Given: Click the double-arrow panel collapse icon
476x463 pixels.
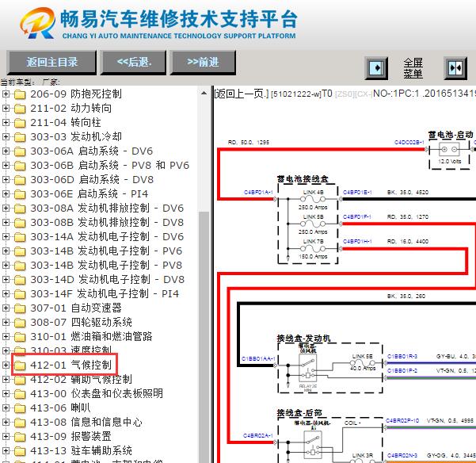Looking at the screenshot, I should pos(455,68).
